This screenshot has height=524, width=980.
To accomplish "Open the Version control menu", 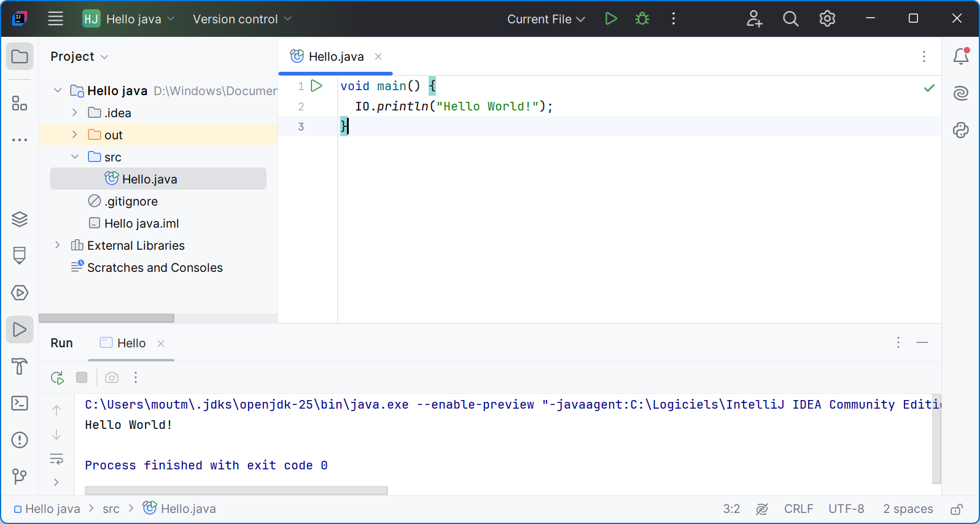I will [x=242, y=19].
